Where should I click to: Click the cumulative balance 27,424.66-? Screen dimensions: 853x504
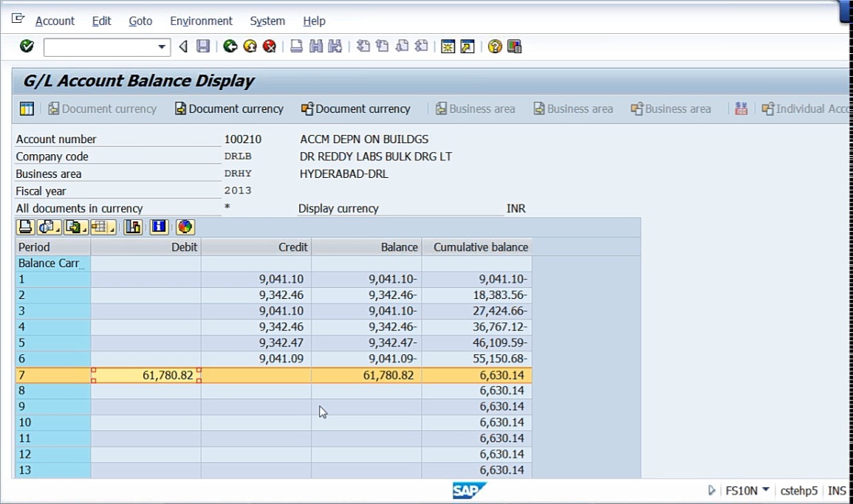coord(500,311)
